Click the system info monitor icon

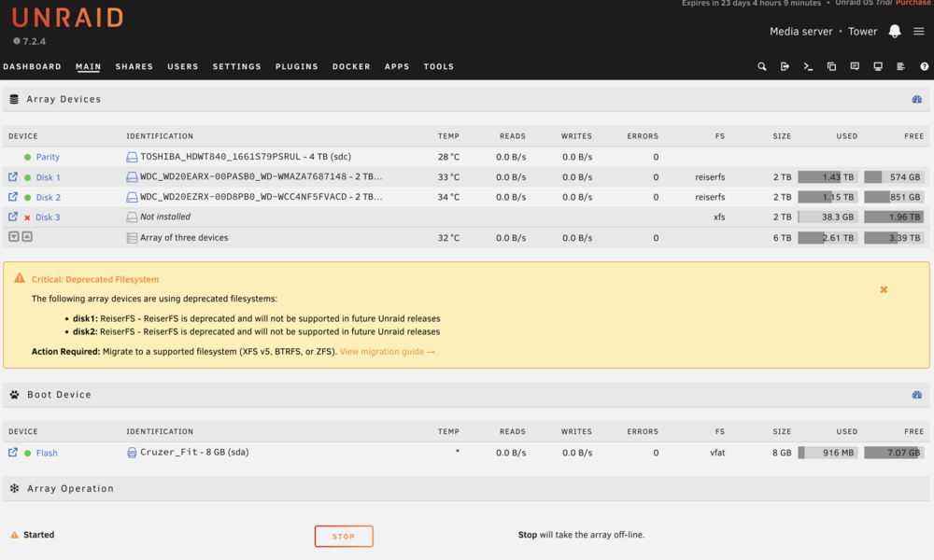point(877,66)
